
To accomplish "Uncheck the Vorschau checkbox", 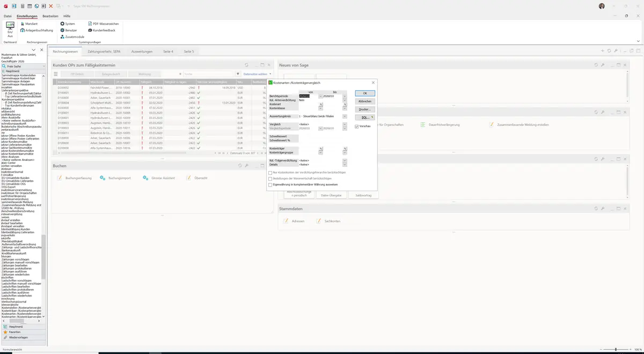I will 357,126.
